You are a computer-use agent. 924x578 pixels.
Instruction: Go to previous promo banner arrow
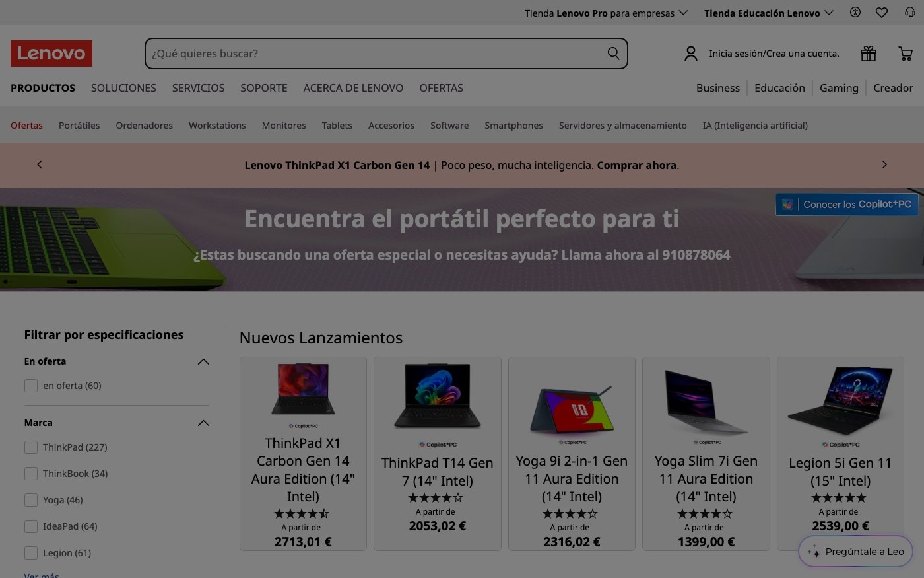click(40, 164)
